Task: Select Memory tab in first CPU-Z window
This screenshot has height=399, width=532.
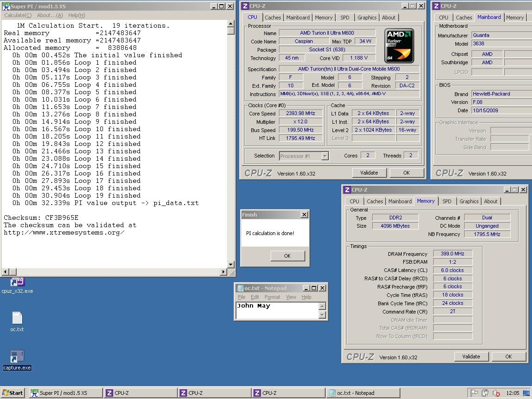Action: pos(324,18)
